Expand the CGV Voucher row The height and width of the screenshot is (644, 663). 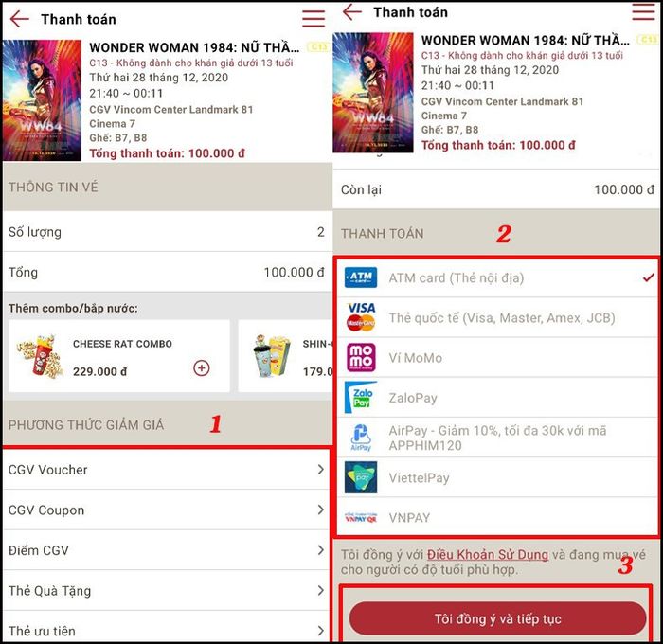166,470
